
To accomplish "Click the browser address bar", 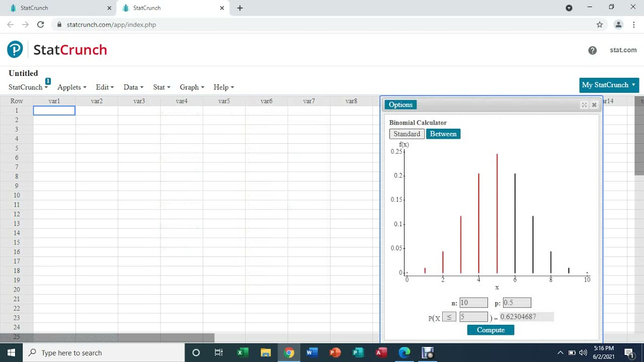I will tap(322, 24).
